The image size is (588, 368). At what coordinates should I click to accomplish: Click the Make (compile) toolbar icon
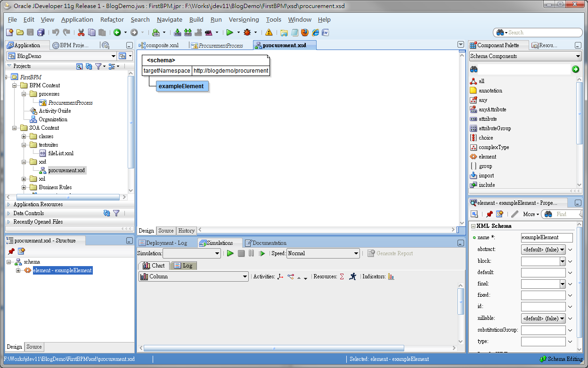[177, 33]
